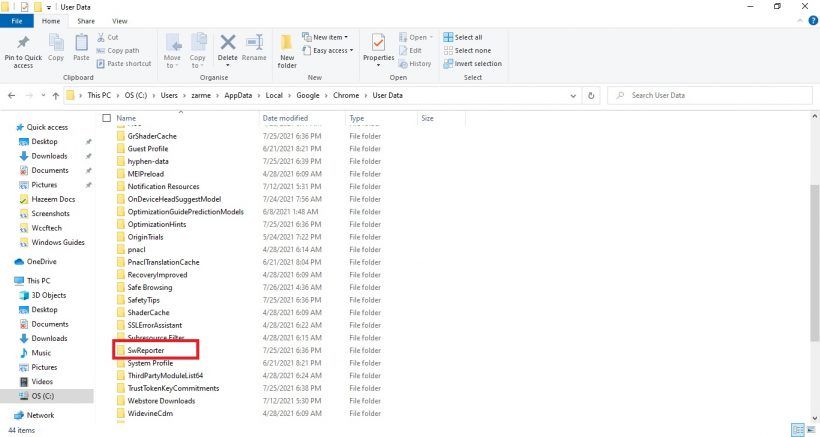The width and height of the screenshot is (820, 437).
Task: Click the Delete icon in the Organise group
Action: (x=228, y=44)
